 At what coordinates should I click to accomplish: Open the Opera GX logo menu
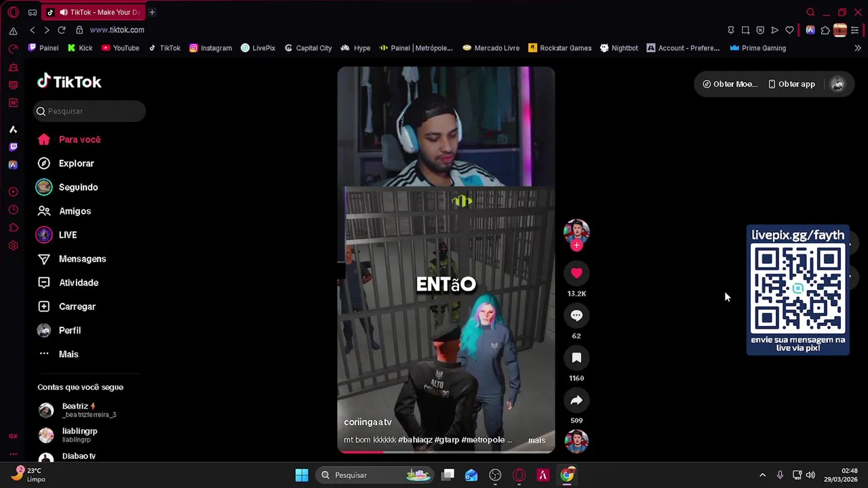coord(13,12)
